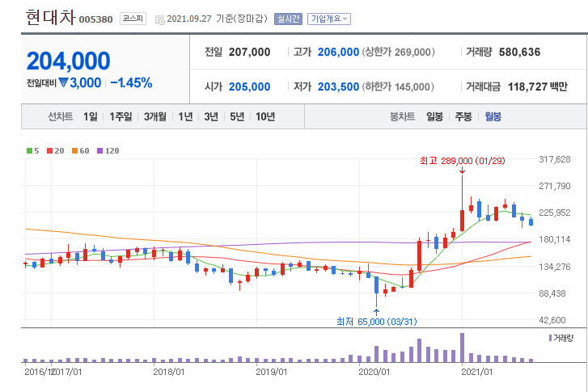Click the 시가 value 205,000
This screenshot has height=392, width=588.
249,87
